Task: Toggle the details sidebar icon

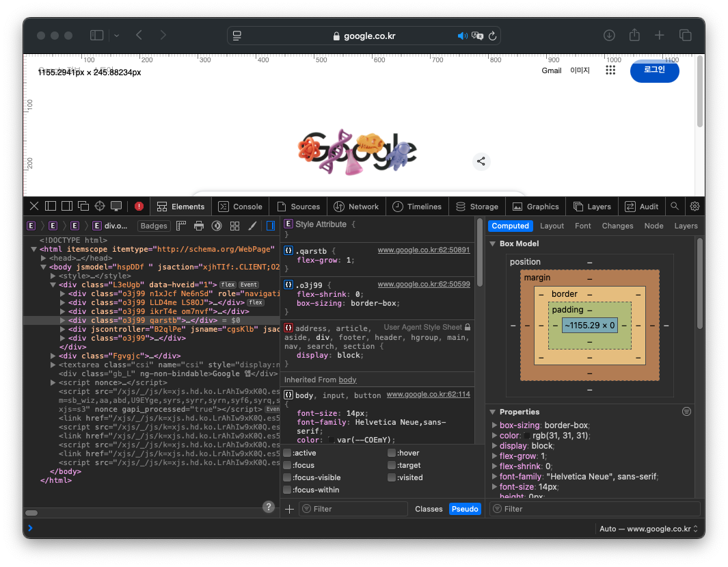Action: [x=271, y=226]
